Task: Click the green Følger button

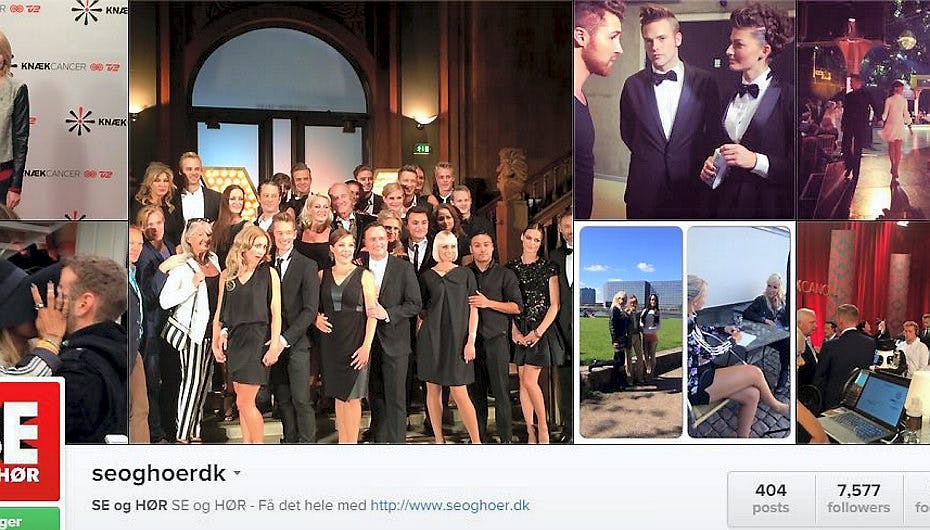Action: [30, 519]
